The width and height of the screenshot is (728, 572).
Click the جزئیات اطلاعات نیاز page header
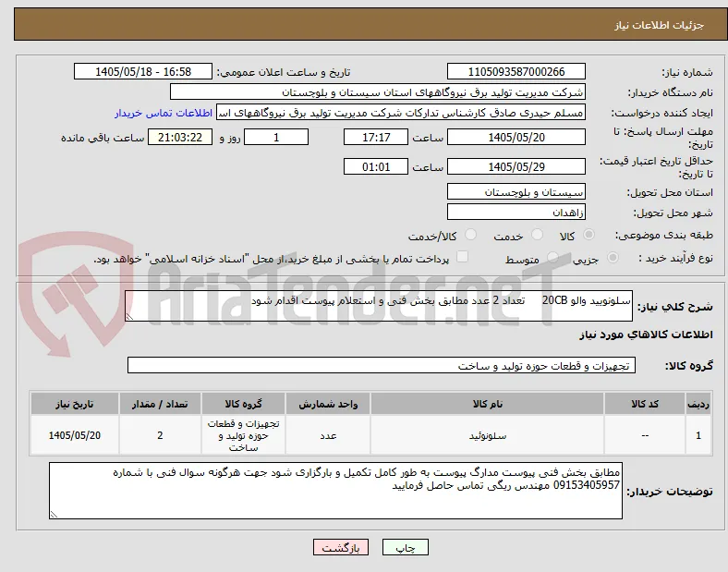click(660, 25)
